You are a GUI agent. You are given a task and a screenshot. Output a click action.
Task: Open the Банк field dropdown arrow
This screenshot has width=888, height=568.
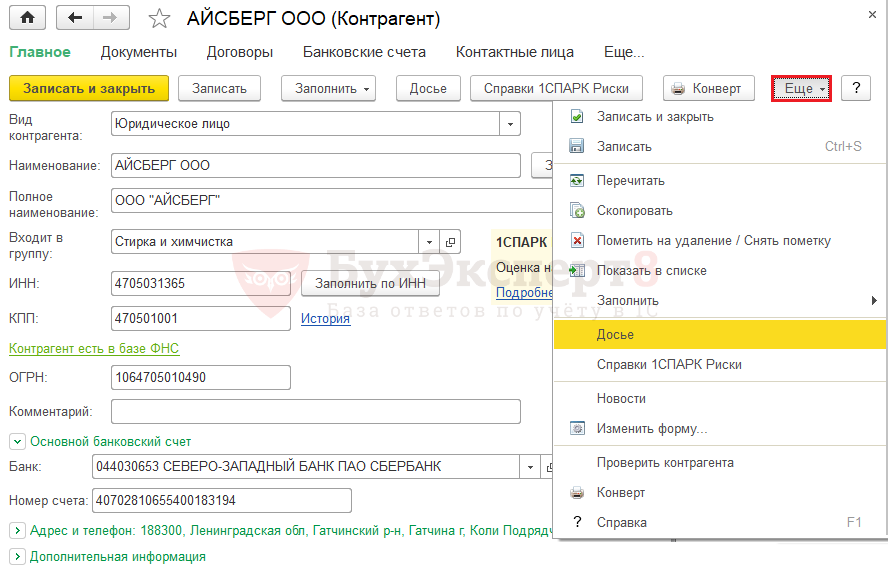530,467
